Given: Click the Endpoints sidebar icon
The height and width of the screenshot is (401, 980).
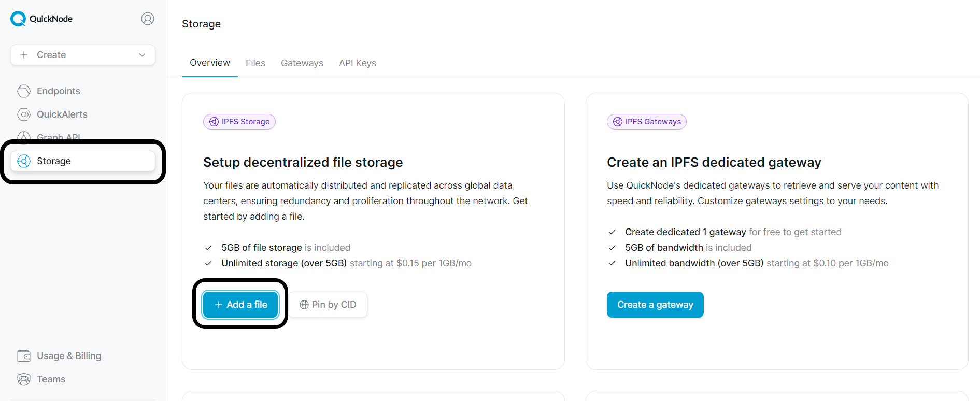Looking at the screenshot, I should [24, 91].
